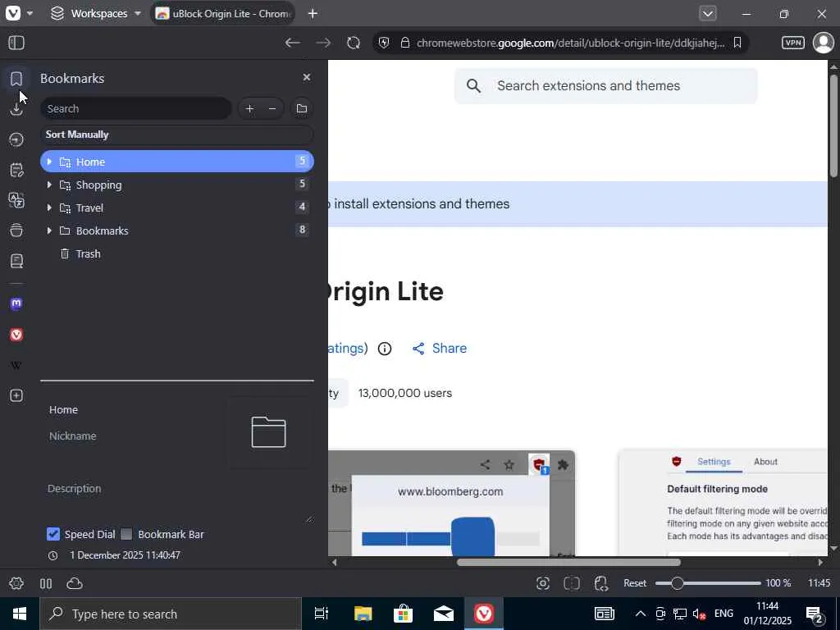Screen dimensions: 840x630
Task: Expand the Home bookmark folder
Action: click(49, 162)
